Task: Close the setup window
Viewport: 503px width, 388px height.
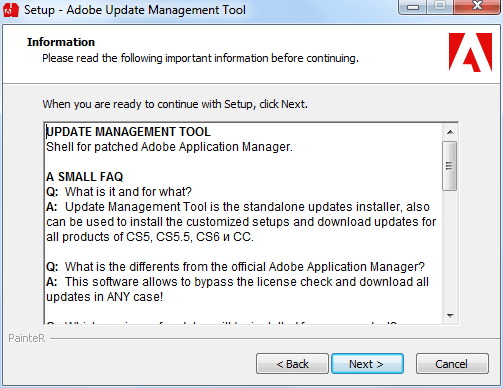Action: point(477,6)
